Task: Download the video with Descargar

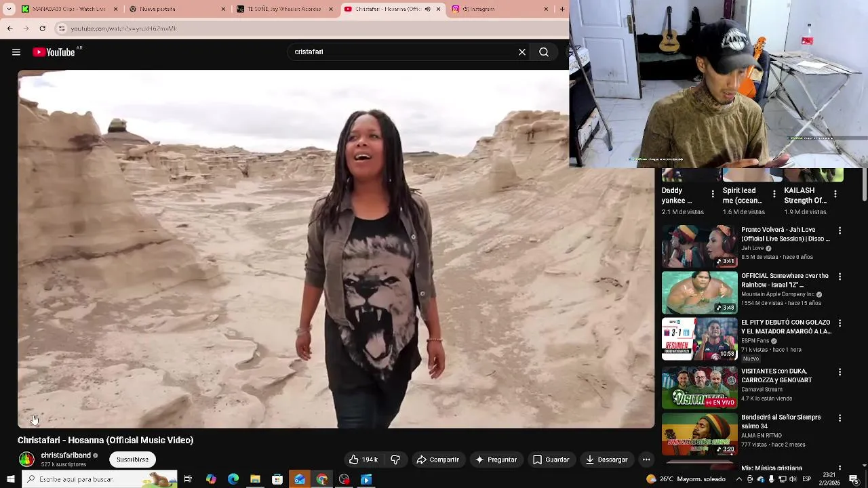Action: (x=607, y=460)
